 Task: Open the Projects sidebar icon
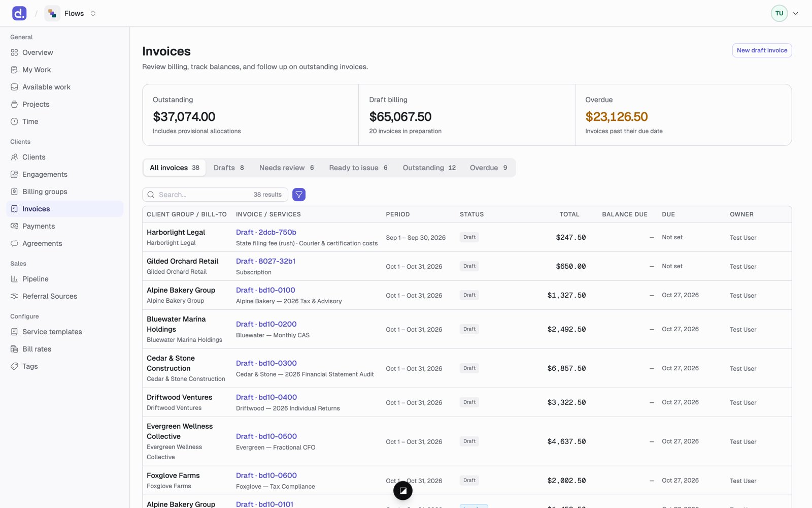[14, 104]
